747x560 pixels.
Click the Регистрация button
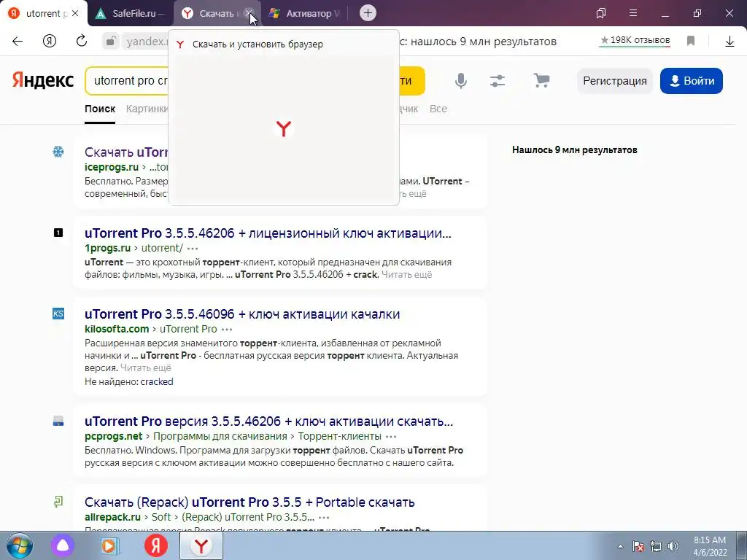coord(614,80)
